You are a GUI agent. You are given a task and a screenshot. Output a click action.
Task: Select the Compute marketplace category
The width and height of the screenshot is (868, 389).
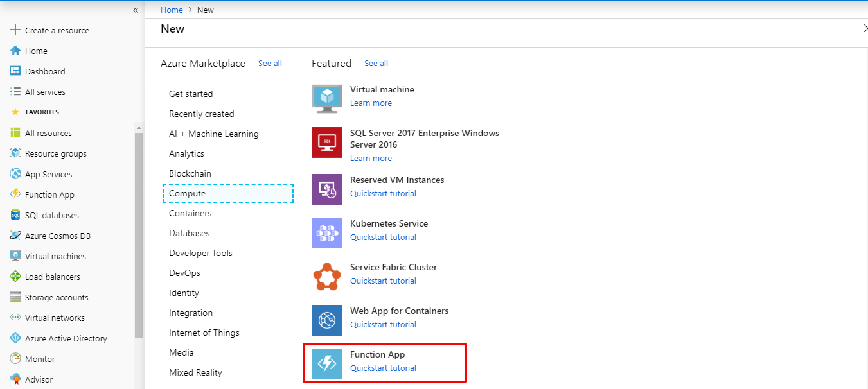click(x=187, y=193)
